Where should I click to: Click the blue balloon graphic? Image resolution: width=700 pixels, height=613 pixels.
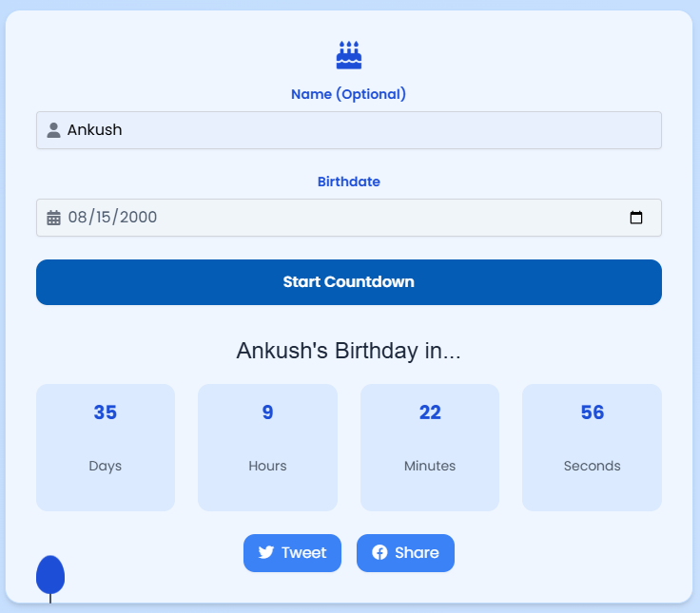tap(50, 575)
